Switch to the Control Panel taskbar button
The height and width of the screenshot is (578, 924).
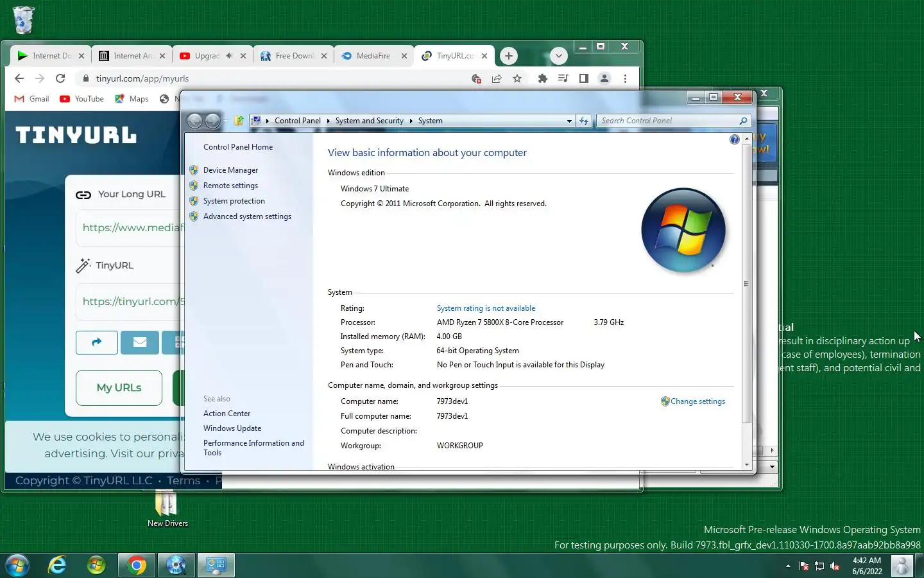pyautogui.click(x=216, y=565)
